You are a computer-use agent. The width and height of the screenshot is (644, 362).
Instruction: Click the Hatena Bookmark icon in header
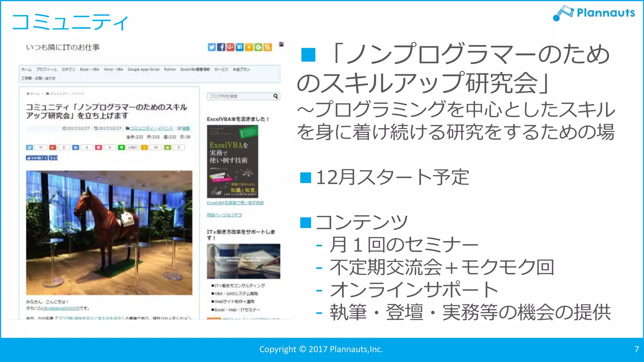click(x=240, y=47)
